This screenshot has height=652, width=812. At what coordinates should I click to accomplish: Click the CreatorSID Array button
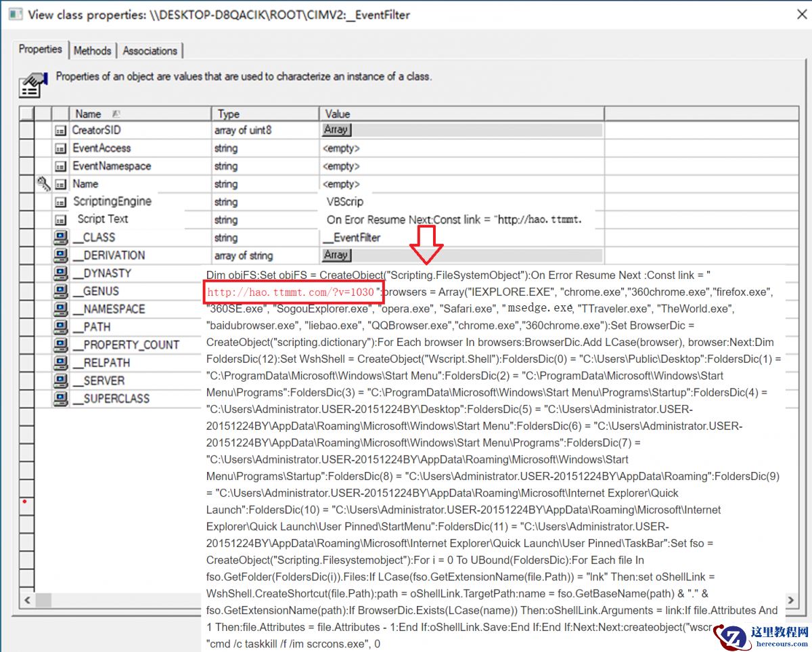336,129
